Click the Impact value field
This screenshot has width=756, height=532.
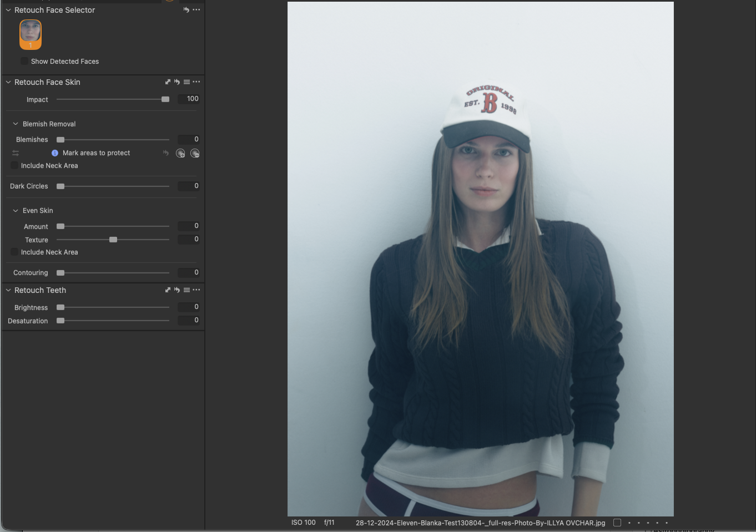(189, 99)
